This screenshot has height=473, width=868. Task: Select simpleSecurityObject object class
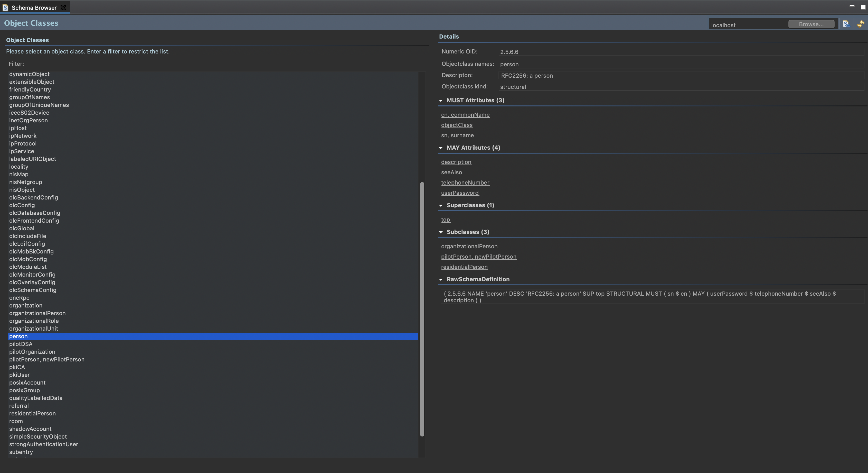[x=213, y=436]
